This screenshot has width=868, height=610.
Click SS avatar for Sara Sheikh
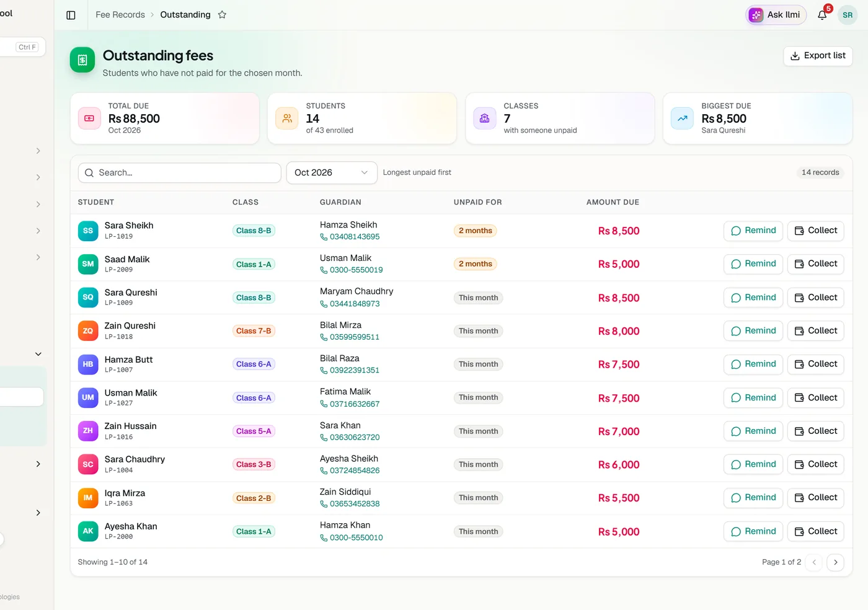click(x=88, y=231)
